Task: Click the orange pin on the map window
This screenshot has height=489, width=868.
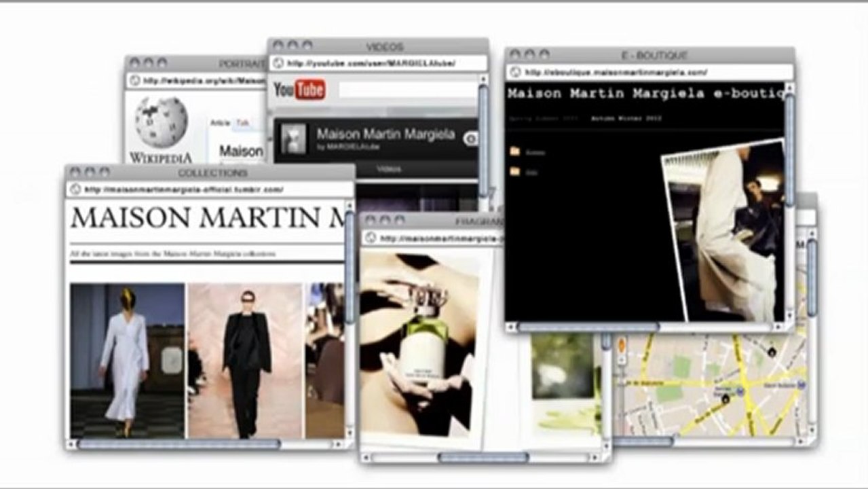Action: tap(621, 346)
